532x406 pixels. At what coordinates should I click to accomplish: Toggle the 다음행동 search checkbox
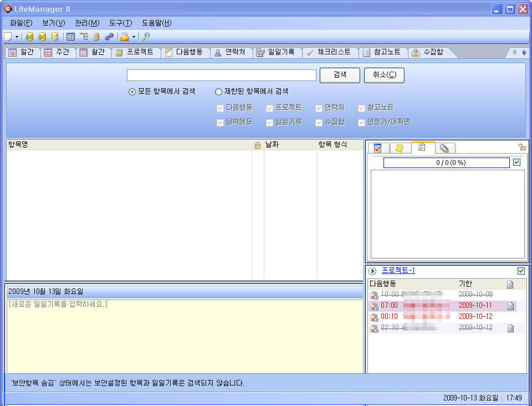coord(220,108)
